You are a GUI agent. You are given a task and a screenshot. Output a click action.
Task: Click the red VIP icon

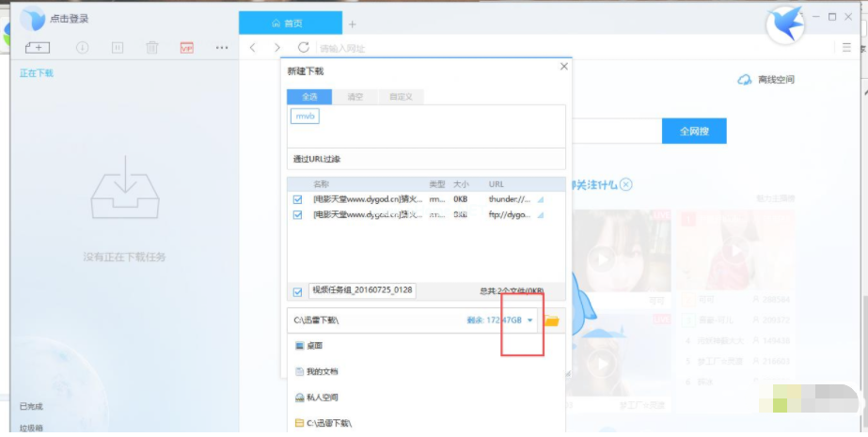[186, 47]
